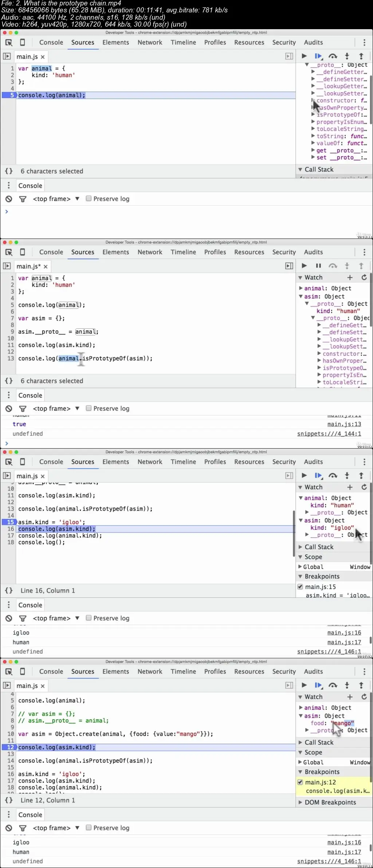Image resolution: width=373 pixels, height=868 pixels.
Task: Toggle device mode in main.js:12 breakpoint frame
Action: coord(23,671)
